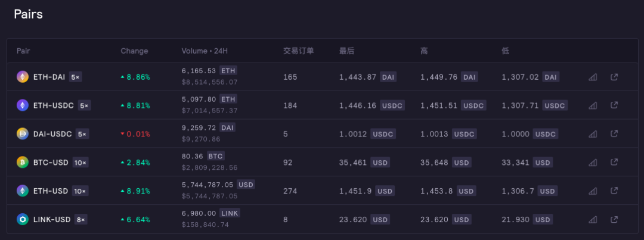
Task: Select the ETH-USD pair name
Action: [x=51, y=191]
